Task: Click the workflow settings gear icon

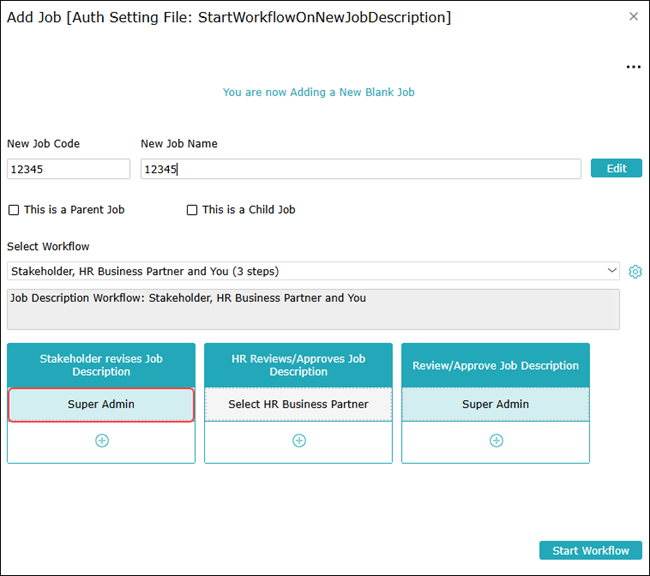Action: tap(634, 271)
